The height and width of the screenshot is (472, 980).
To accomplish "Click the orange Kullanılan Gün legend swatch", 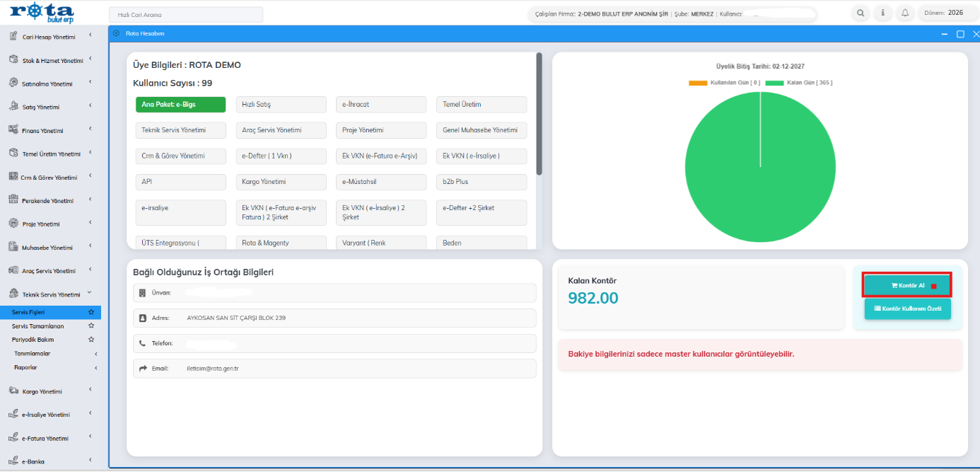I will tap(698, 83).
